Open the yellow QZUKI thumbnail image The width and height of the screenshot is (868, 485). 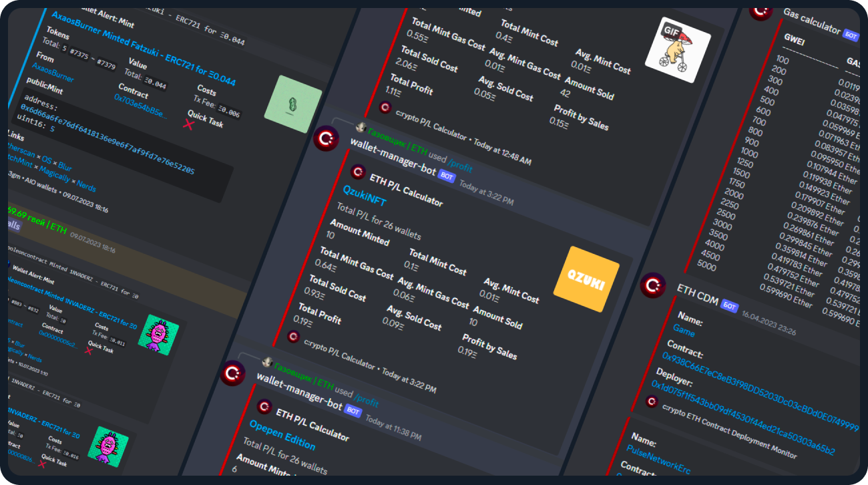pos(586,279)
